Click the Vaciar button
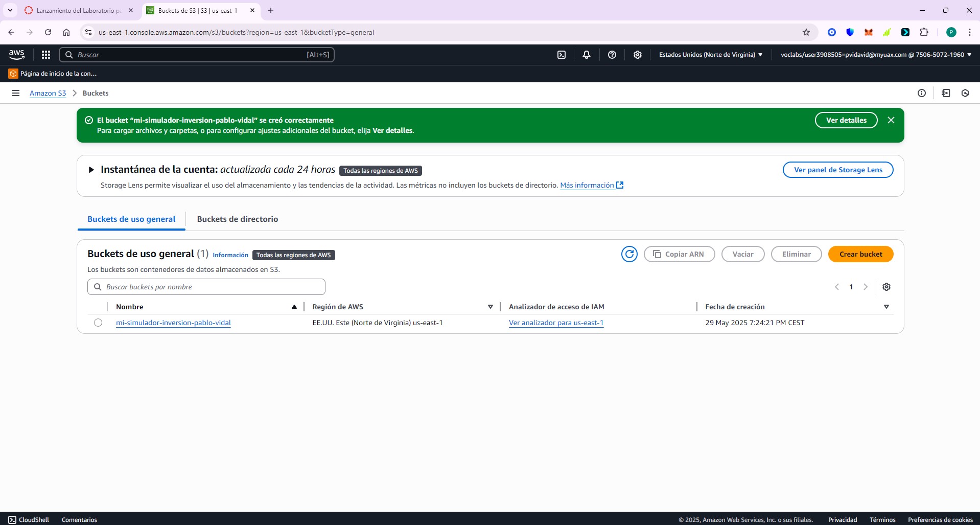 tap(743, 254)
